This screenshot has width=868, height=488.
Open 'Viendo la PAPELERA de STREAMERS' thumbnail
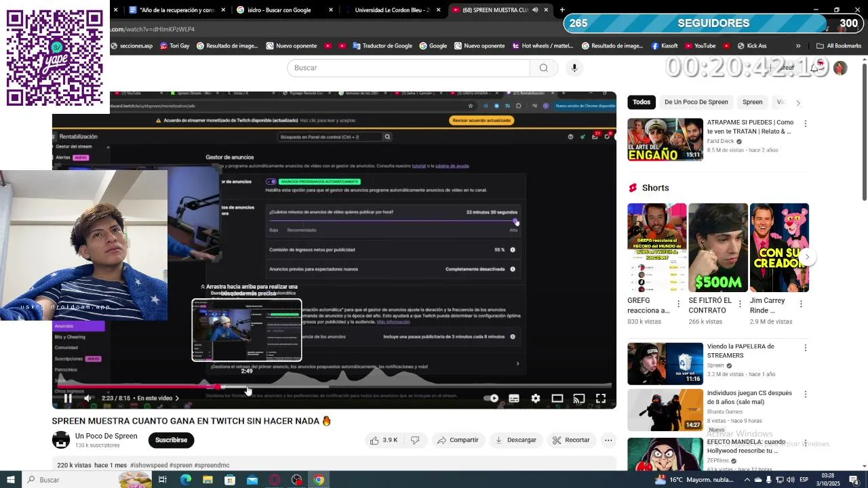coord(665,364)
